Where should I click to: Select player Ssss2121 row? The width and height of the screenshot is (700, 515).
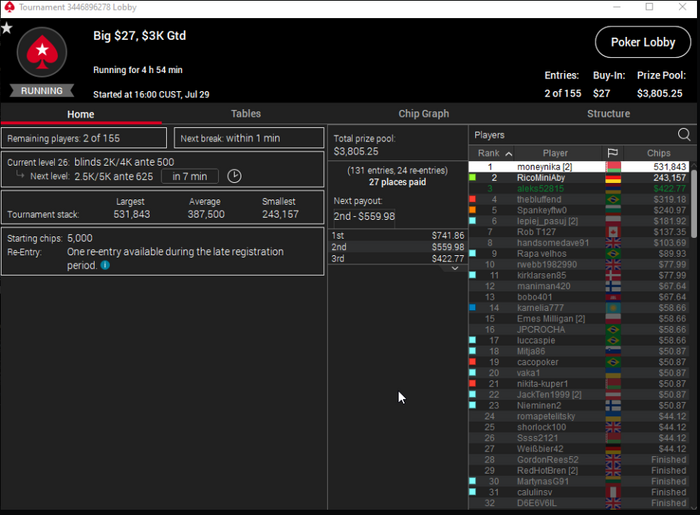(x=579, y=438)
